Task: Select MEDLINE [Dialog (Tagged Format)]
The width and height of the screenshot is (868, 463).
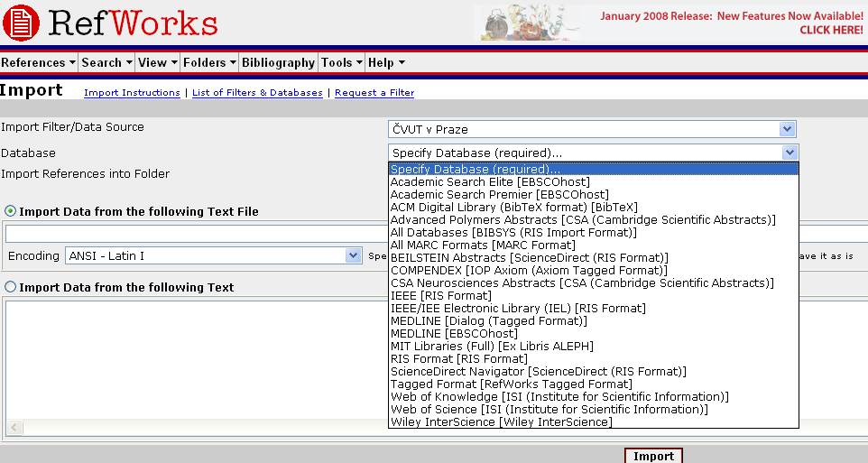Action: [x=594, y=320]
